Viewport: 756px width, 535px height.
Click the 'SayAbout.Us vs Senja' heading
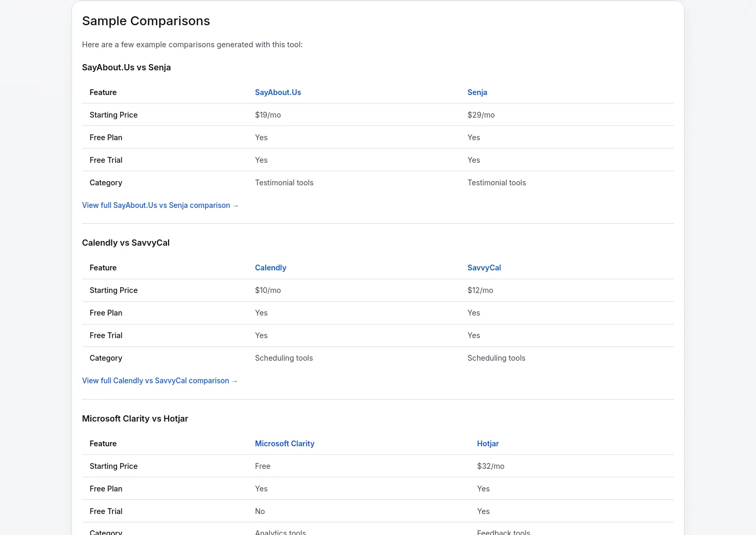(x=127, y=67)
